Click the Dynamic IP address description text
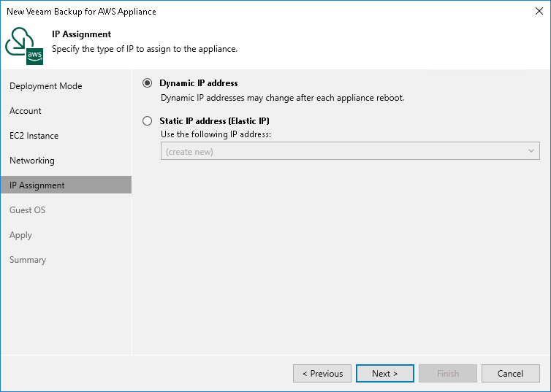The height and width of the screenshot is (392, 551). 282,98
